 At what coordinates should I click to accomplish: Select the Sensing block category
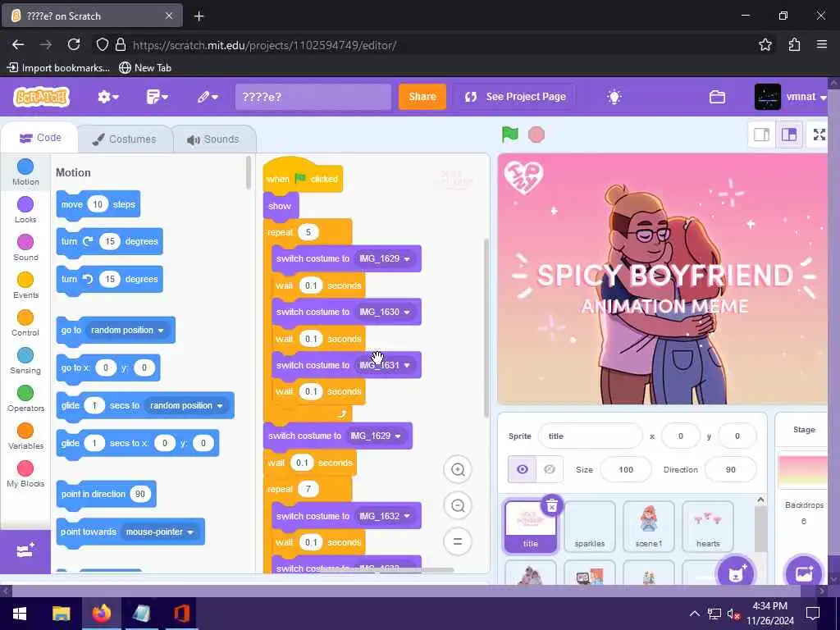coord(25,361)
